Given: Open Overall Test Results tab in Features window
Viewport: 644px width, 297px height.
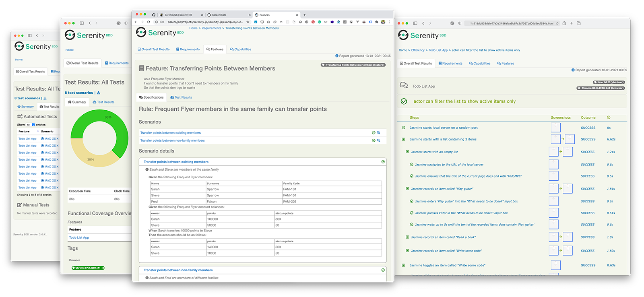Looking at the screenshot, I should [x=154, y=49].
